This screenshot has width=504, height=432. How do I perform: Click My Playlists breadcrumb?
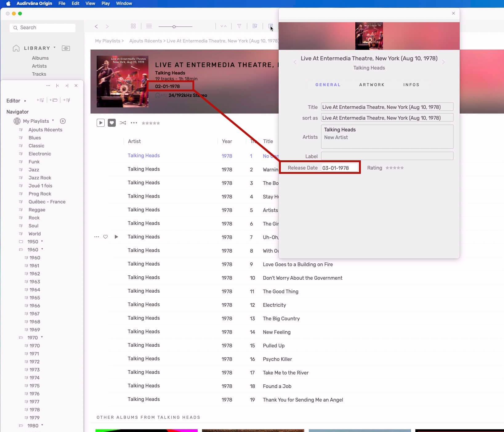point(108,41)
